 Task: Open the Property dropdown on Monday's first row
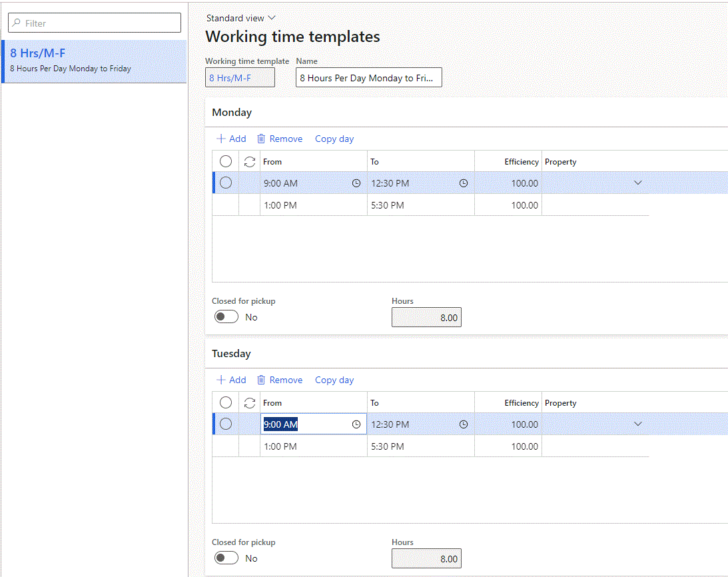pyautogui.click(x=637, y=183)
